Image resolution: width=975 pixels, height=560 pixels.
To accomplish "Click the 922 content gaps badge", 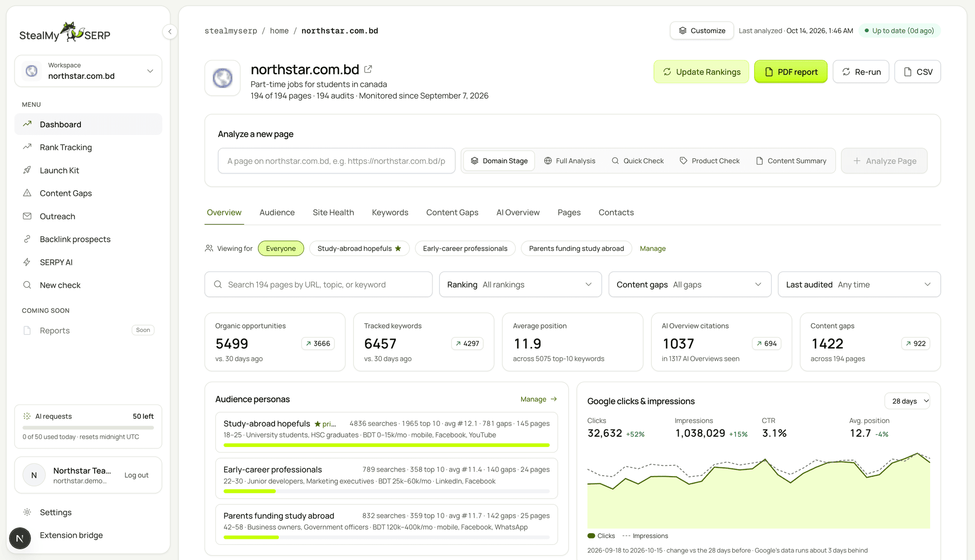I will click(916, 344).
